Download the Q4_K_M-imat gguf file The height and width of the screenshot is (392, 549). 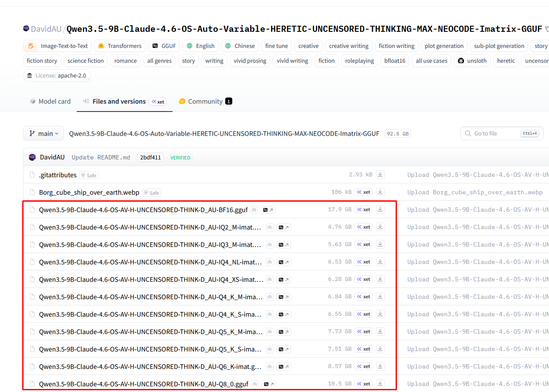click(380, 297)
